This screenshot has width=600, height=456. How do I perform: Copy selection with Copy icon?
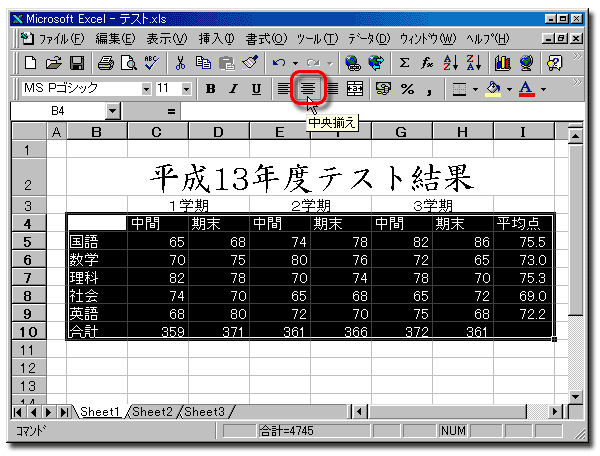203,63
